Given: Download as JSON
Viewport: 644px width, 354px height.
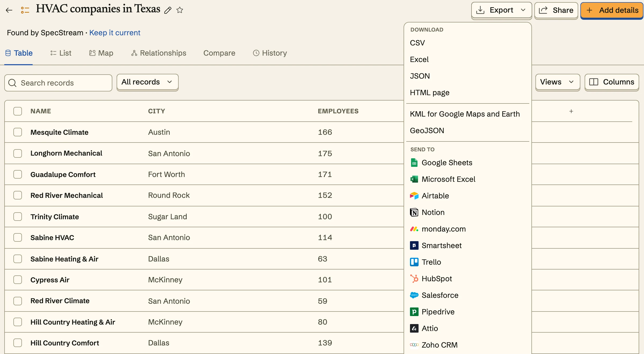Looking at the screenshot, I should 467,76.
